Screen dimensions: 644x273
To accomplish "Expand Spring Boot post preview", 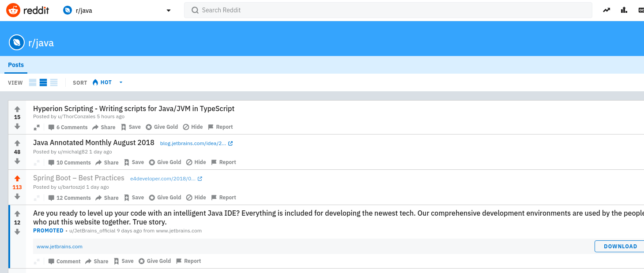I will tap(37, 198).
